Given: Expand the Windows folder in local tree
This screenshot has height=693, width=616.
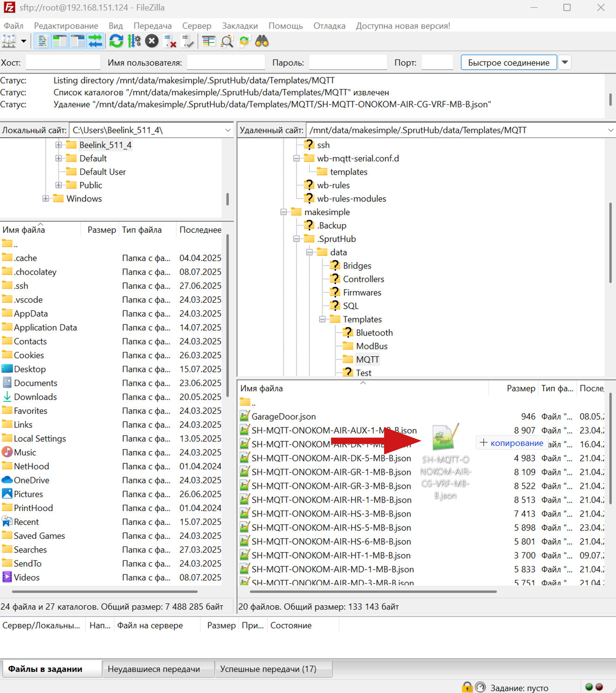Looking at the screenshot, I should (46, 199).
